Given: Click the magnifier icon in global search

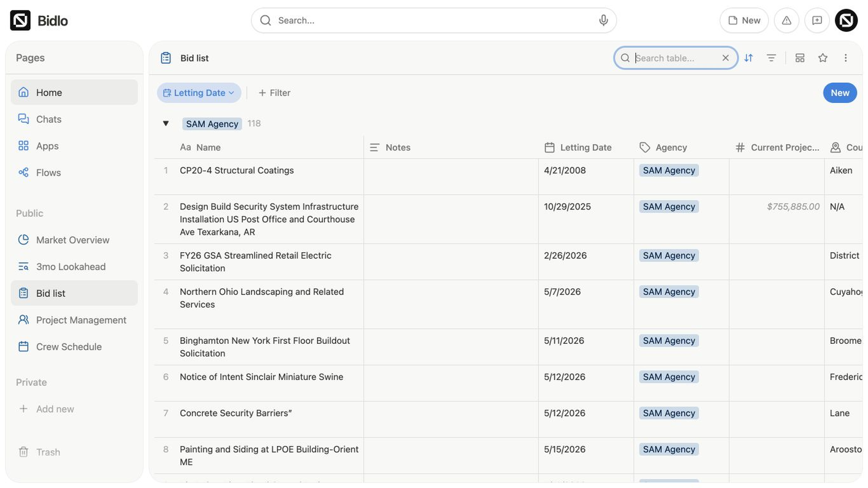Looking at the screenshot, I should [x=265, y=20].
